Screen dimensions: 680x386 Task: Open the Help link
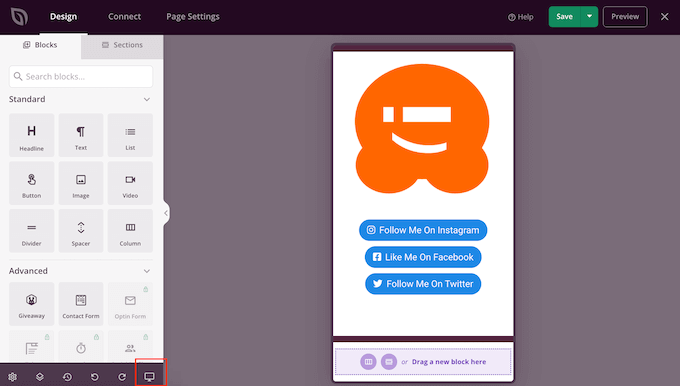(x=520, y=17)
